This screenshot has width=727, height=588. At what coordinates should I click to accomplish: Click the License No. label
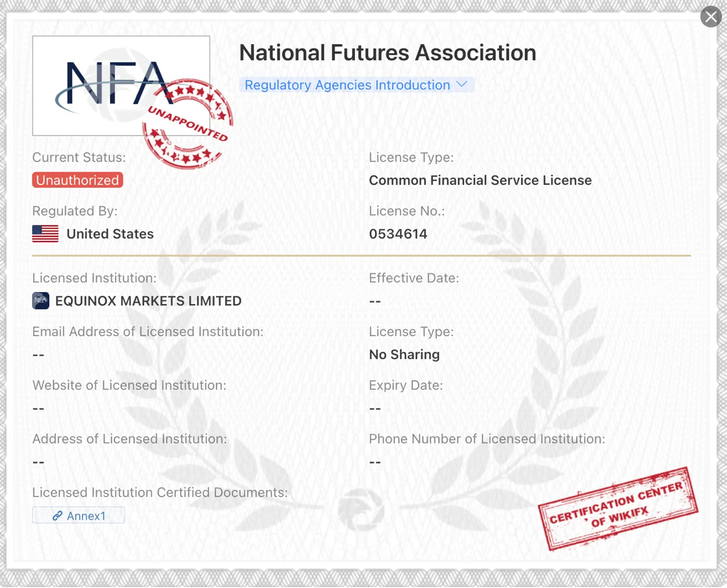point(406,211)
